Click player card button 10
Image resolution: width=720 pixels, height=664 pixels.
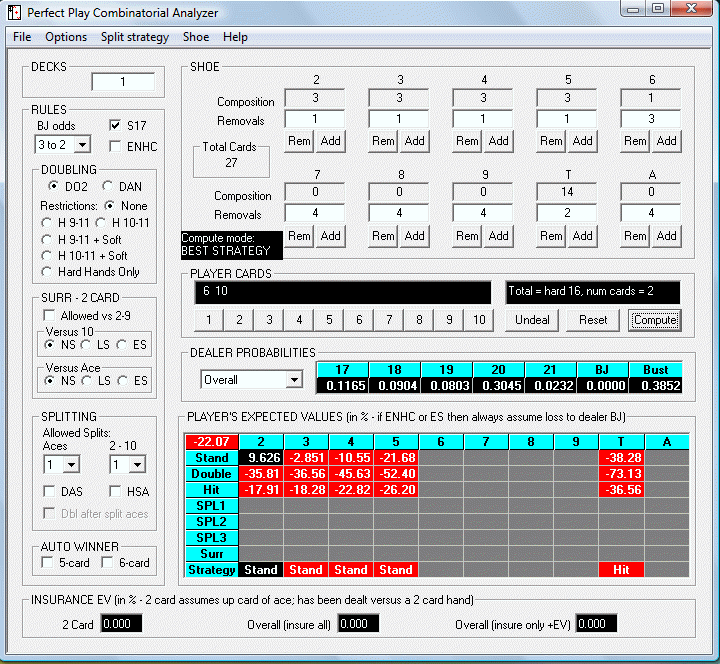click(x=479, y=320)
